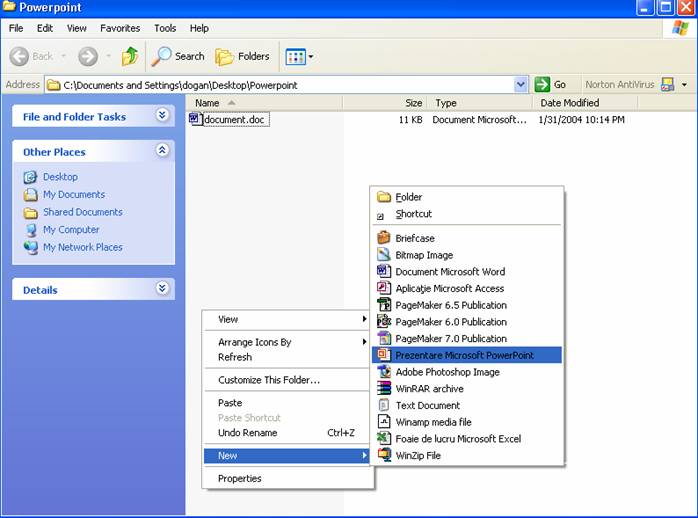Create a new Document Microsoft Word

[467, 271]
